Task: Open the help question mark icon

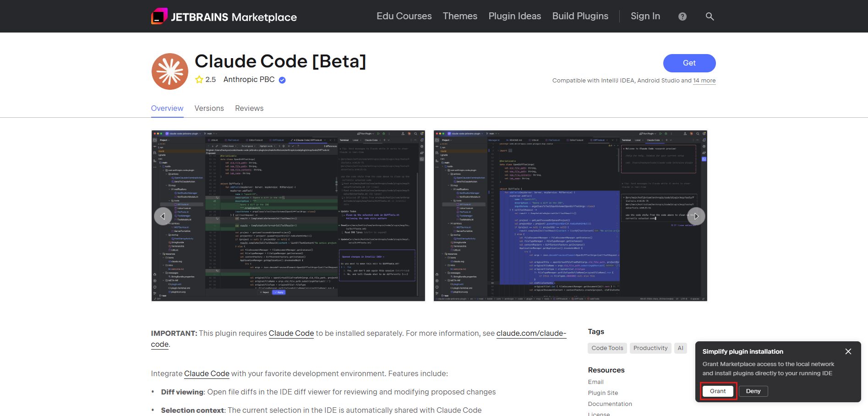Action: coord(682,16)
